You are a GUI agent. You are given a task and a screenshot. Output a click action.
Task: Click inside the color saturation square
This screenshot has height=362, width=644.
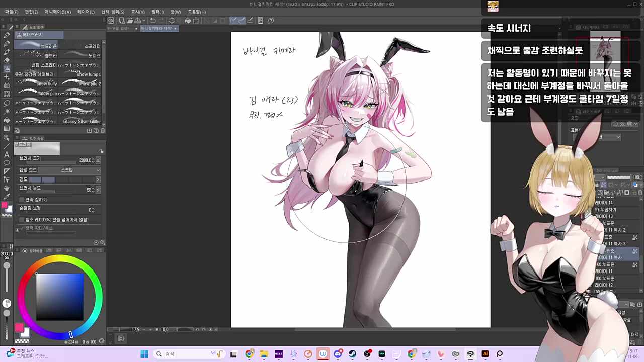[x=60, y=297]
